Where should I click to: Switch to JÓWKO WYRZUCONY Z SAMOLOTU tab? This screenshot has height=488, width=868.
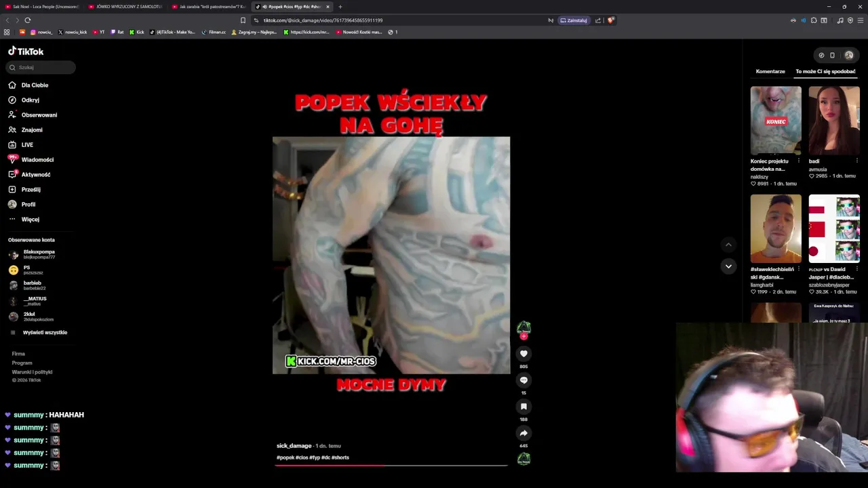click(125, 7)
